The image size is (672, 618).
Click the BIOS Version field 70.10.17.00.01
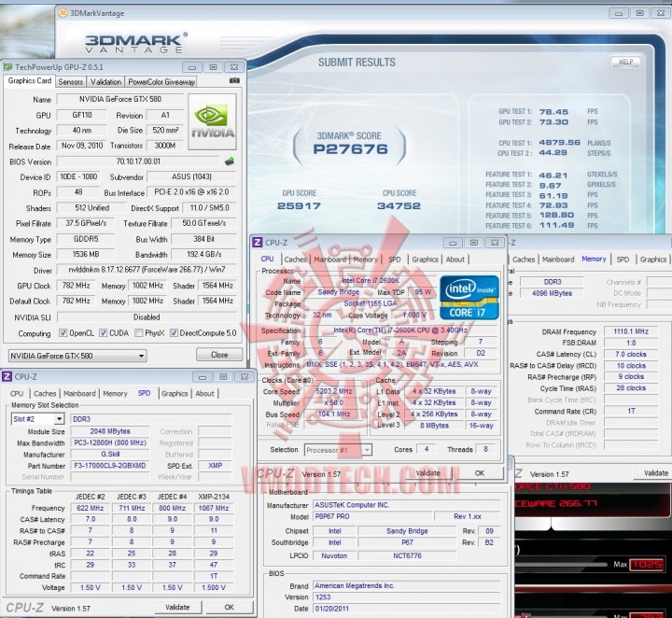click(138, 162)
